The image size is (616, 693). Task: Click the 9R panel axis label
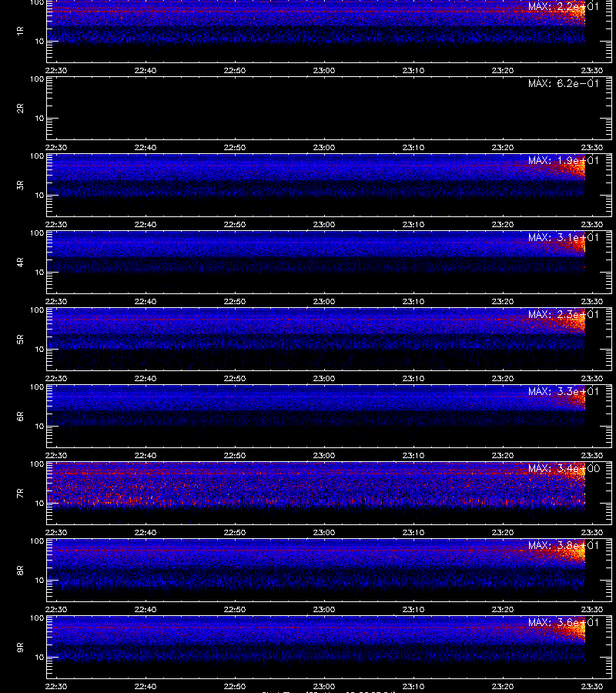(x=20, y=647)
